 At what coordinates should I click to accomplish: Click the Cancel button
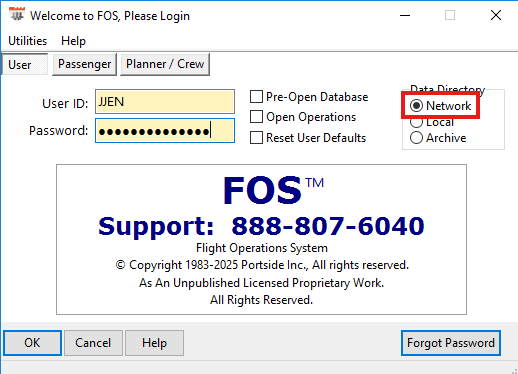pyautogui.click(x=93, y=343)
